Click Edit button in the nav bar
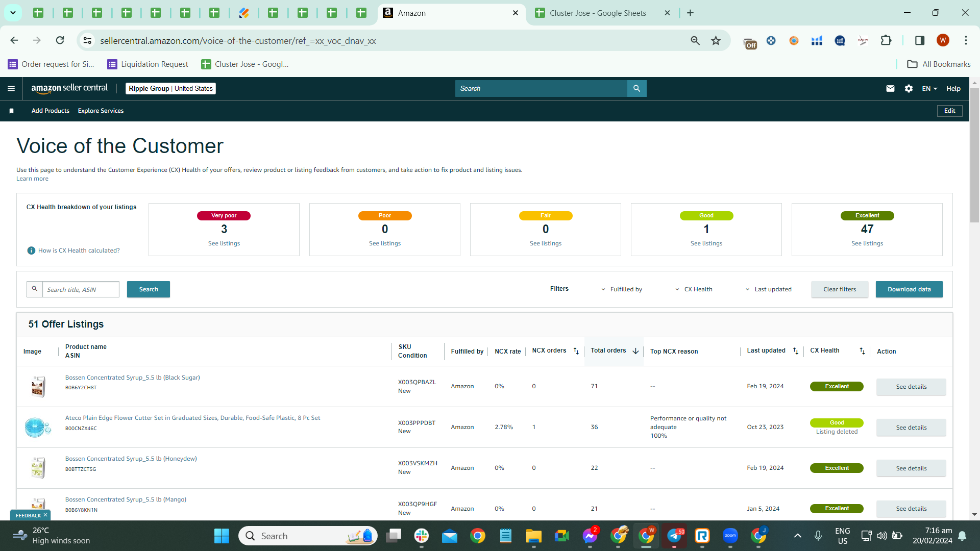Screen dimensions: 980x551 (949, 111)
